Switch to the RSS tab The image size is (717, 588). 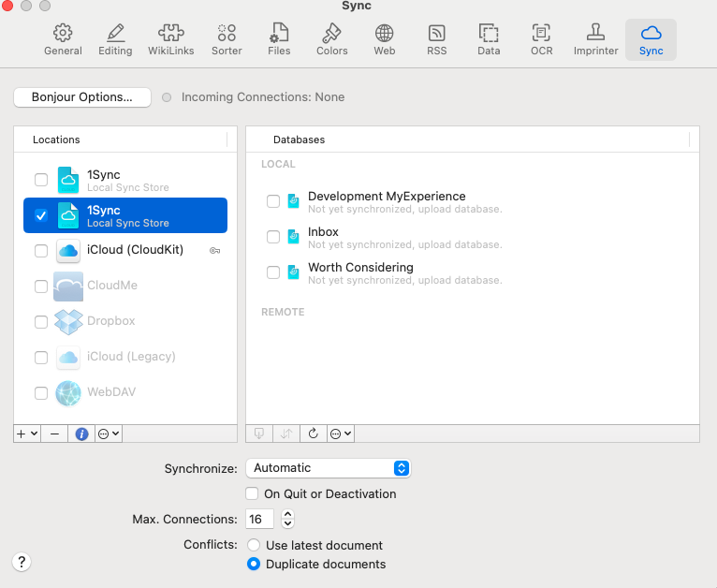click(x=436, y=39)
